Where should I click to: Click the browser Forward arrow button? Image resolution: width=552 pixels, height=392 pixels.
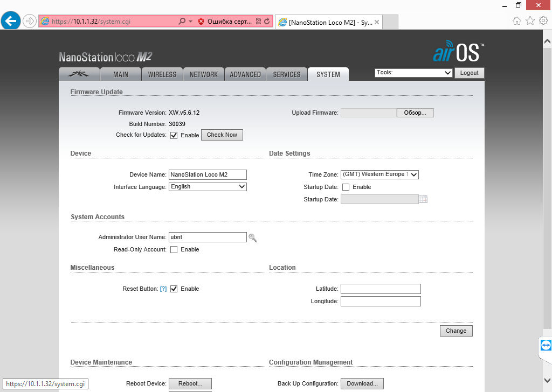click(30, 21)
